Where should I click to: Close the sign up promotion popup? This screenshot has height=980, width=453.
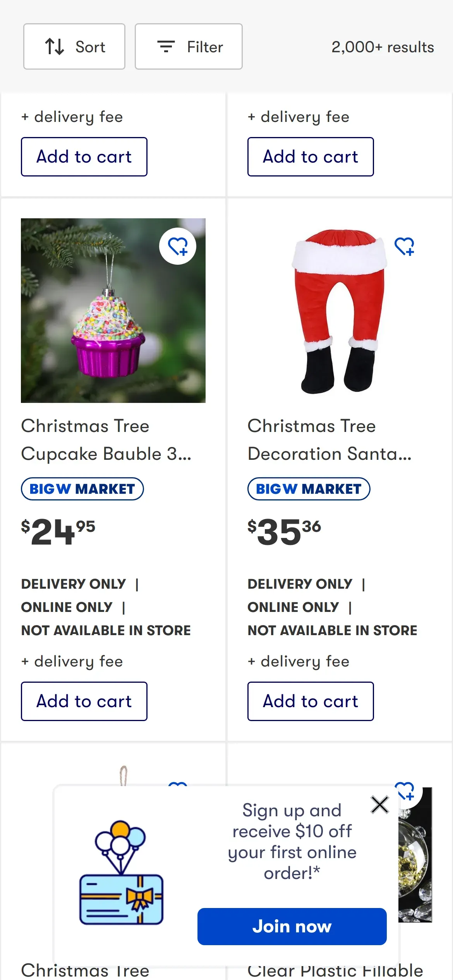(x=379, y=805)
